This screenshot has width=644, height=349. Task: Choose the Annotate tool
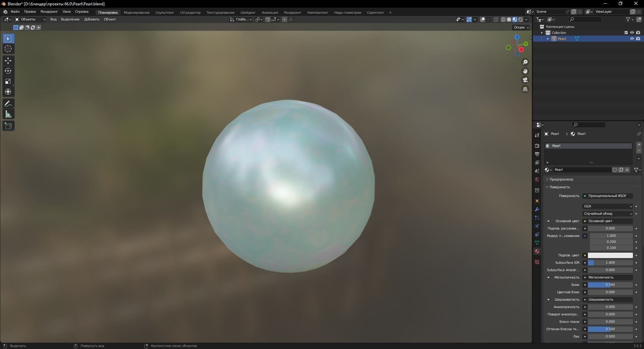point(8,104)
